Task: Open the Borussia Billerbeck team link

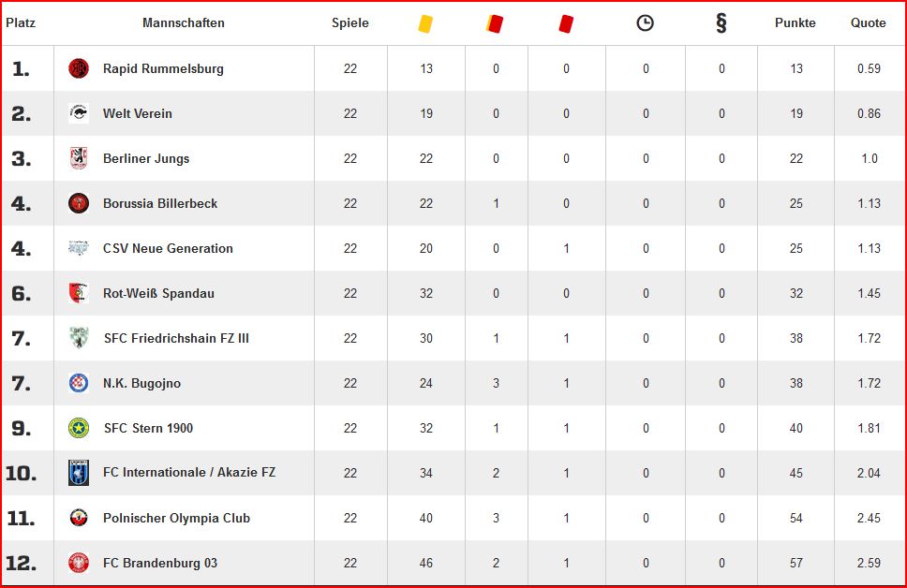Action: (x=160, y=203)
